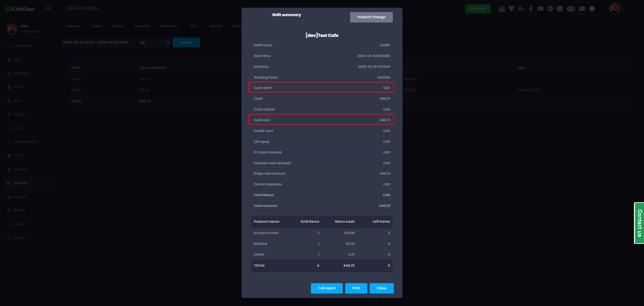Click the globe website icon
Screen dimensions: 644x306
(x=550, y=9)
